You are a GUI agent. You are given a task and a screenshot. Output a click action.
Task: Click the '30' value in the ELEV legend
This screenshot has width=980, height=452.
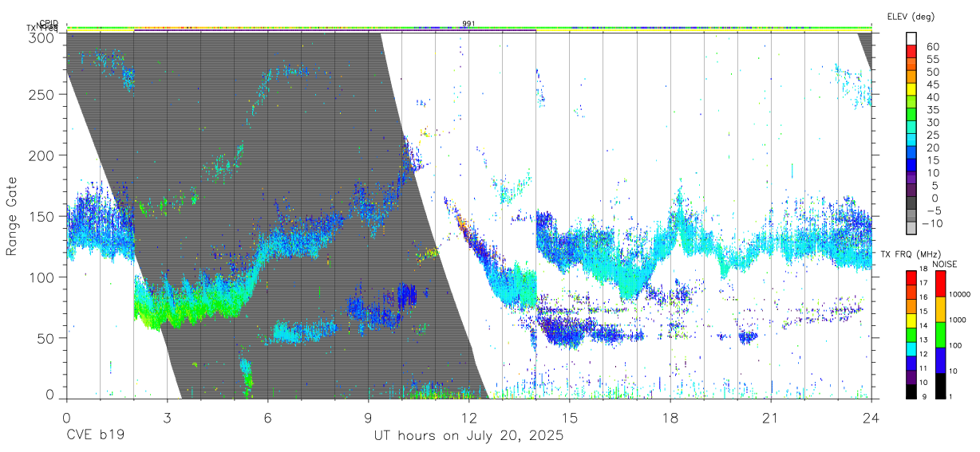[x=933, y=122]
